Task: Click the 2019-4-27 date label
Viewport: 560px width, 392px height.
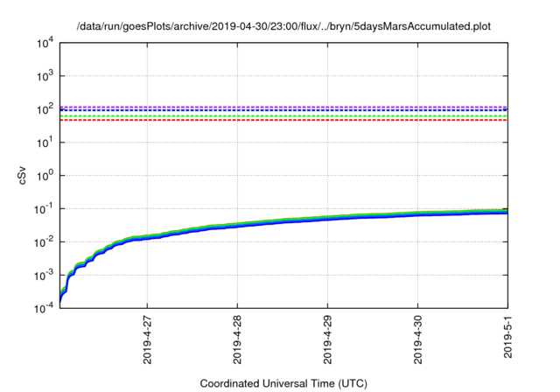Action: [147, 339]
